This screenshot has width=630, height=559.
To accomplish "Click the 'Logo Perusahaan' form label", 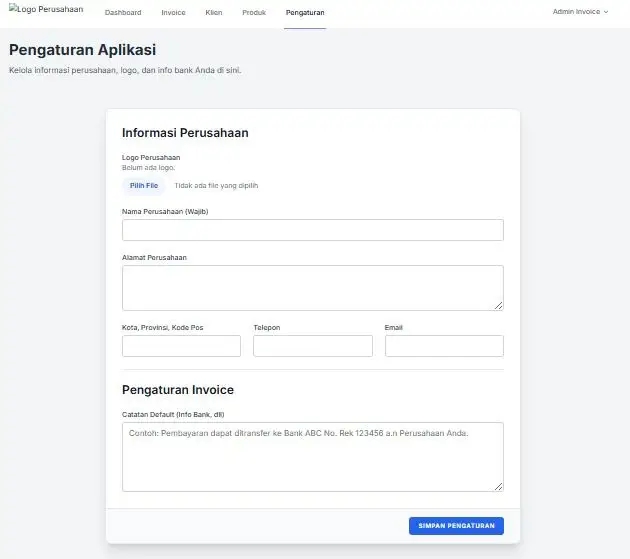I will [x=151, y=158].
